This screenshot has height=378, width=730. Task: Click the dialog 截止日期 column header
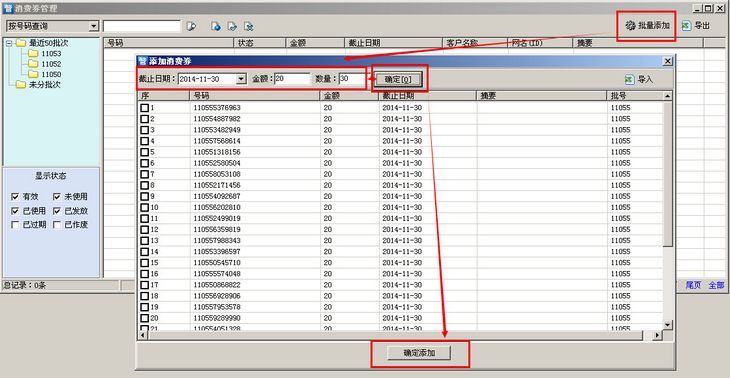click(428, 96)
